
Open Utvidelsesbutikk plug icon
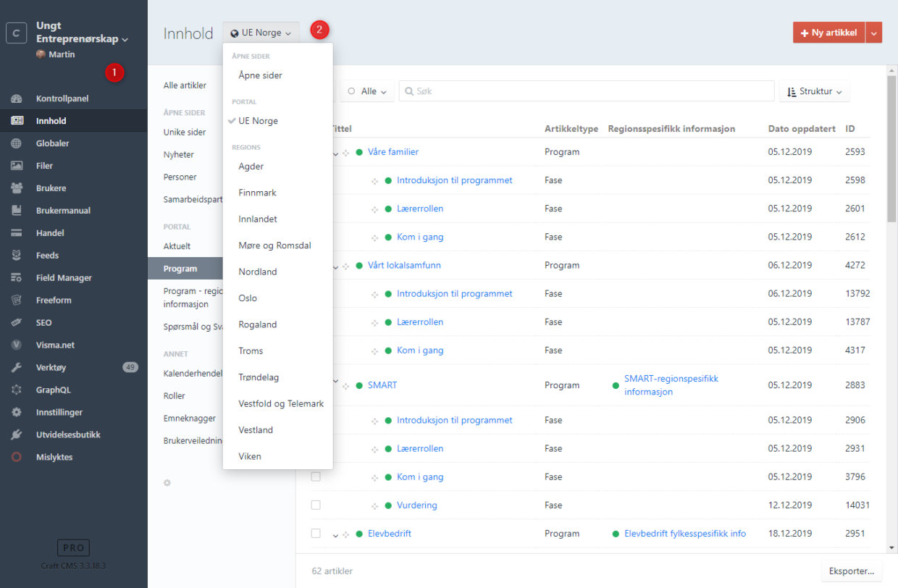17,435
